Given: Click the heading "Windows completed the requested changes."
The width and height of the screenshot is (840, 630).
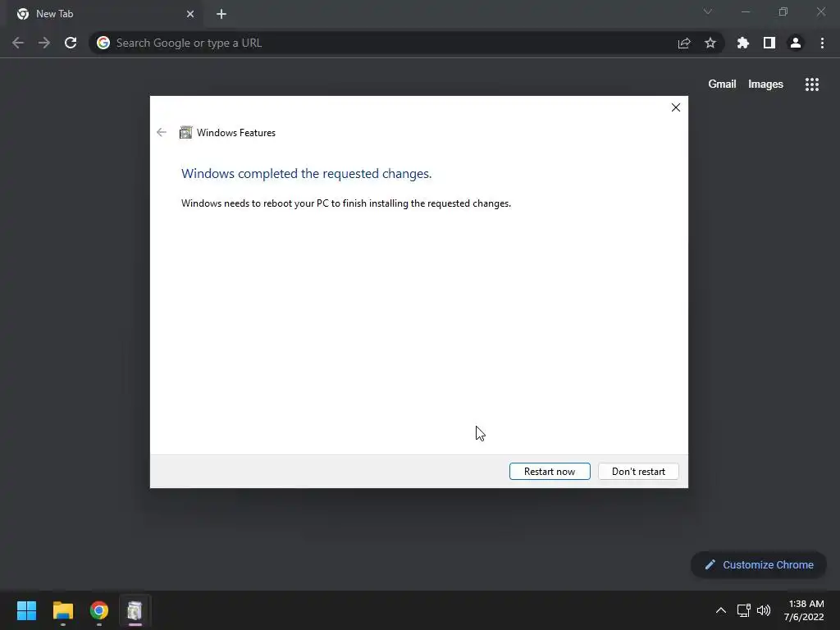Looking at the screenshot, I should tap(307, 174).
